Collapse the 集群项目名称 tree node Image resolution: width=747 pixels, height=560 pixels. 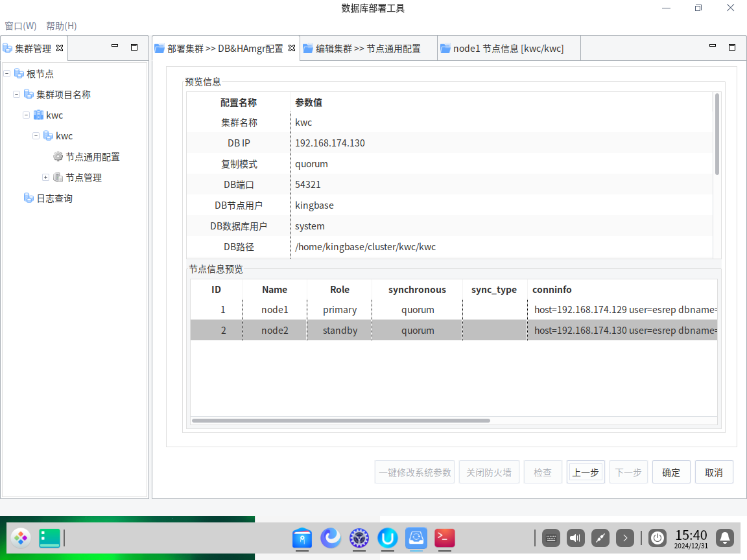(17, 95)
